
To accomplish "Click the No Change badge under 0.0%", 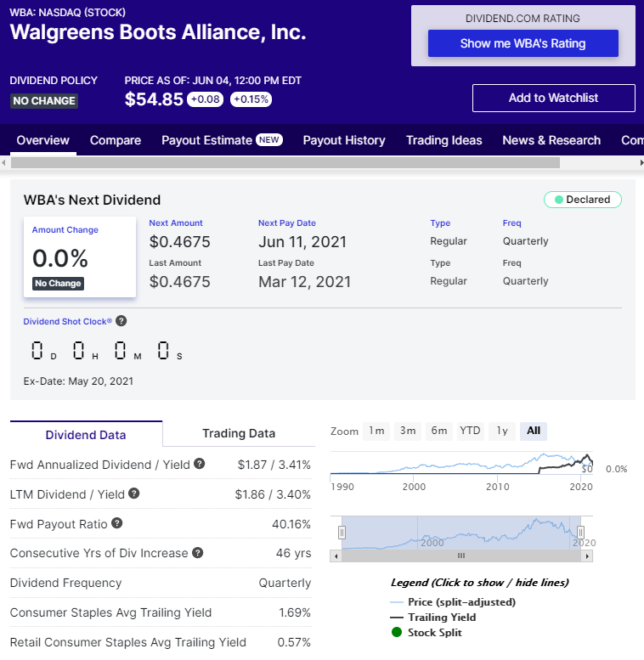I will (x=58, y=283).
